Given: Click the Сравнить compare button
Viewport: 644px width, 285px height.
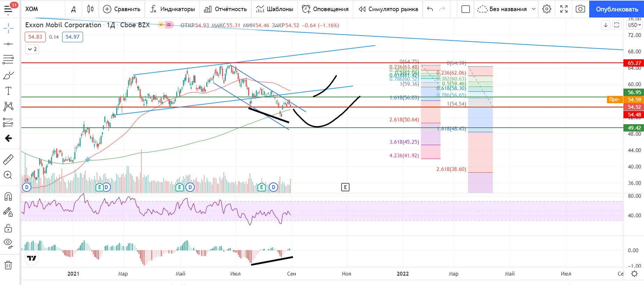Looking at the screenshot, I should click(x=122, y=9).
